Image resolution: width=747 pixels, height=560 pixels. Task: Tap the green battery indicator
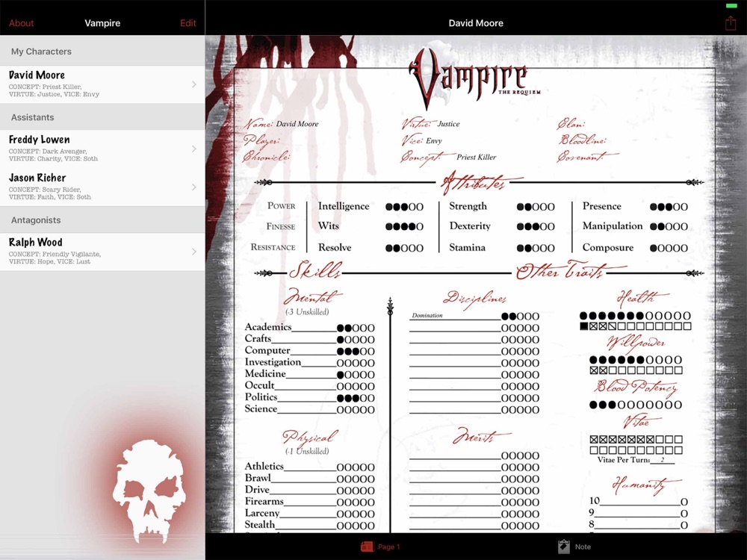tap(731, 6)
